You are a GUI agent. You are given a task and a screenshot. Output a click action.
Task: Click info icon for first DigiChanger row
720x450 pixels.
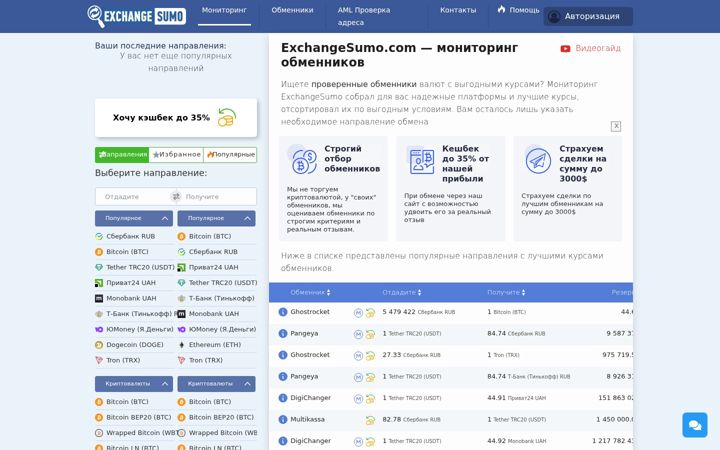(x=283, y=398)
